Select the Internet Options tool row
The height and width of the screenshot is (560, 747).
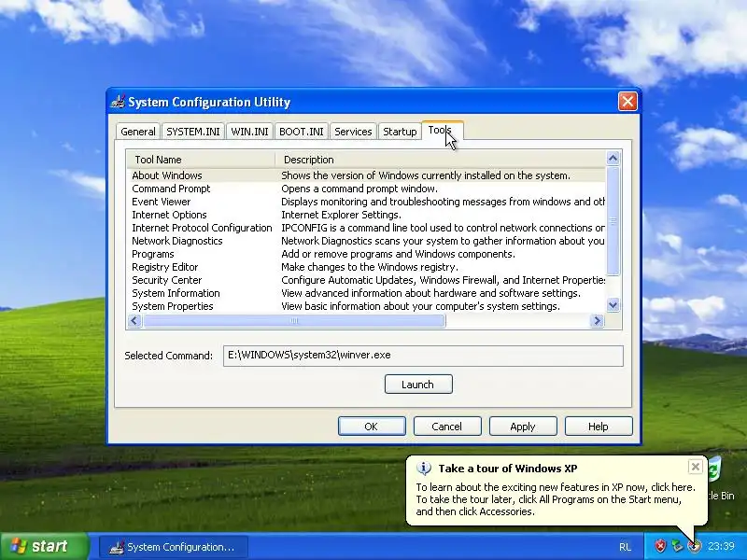click(x=366, y=215)
